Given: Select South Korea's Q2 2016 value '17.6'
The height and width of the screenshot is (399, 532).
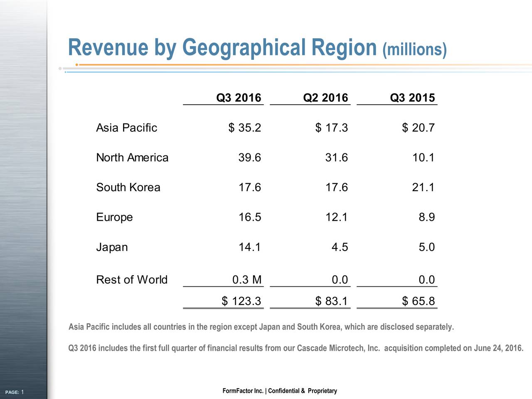Looking at the screenshot, I should point(337,187).
